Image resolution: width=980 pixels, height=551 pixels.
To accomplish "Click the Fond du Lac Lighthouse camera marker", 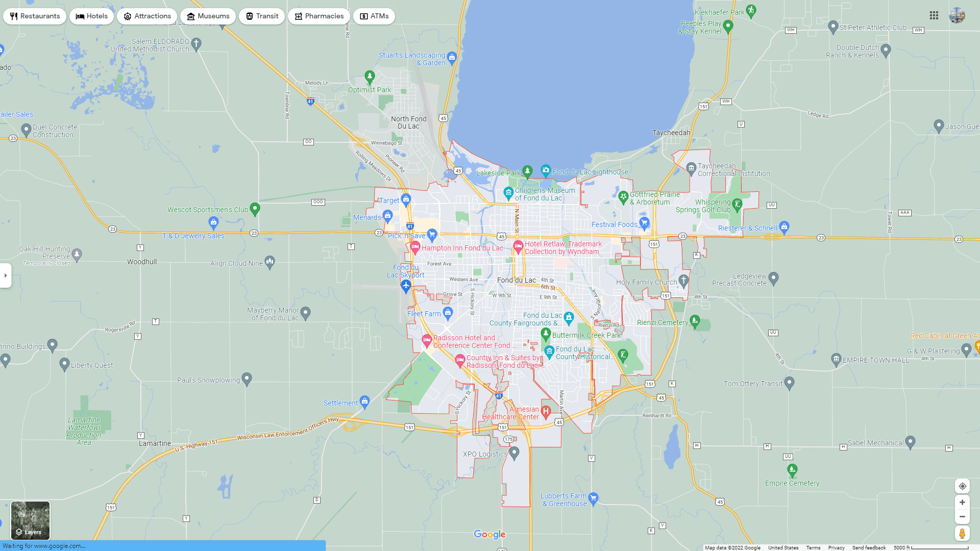I will [546, 170].
